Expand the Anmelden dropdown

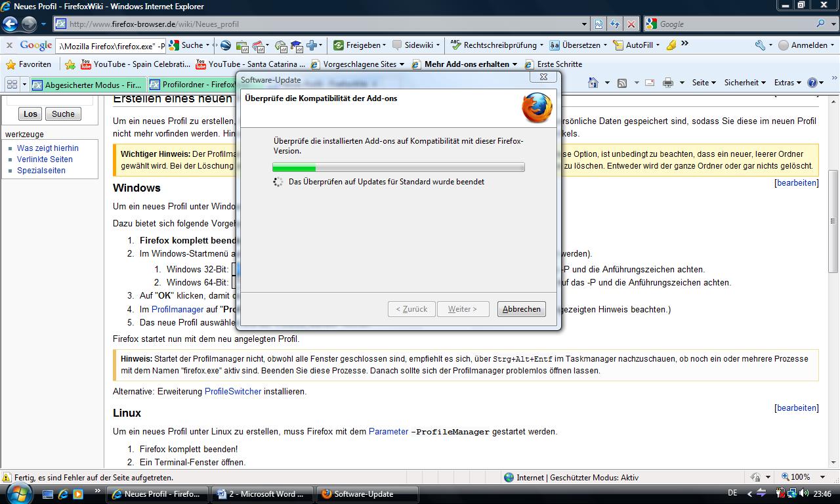(x=833, y=45)
